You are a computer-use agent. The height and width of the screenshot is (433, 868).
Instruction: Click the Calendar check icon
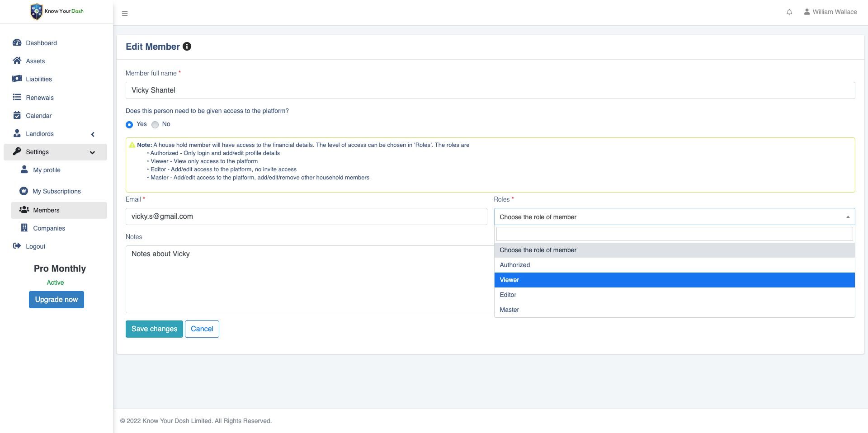[17, 115]
